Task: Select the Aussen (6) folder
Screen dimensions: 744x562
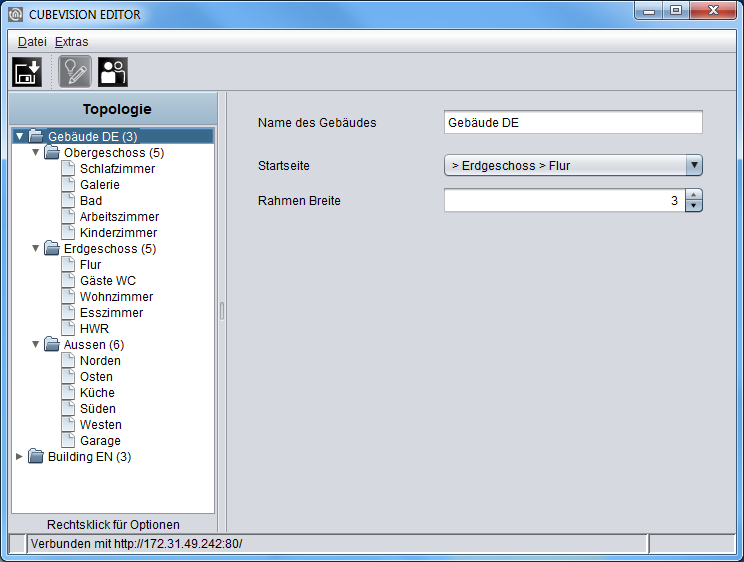Action: pyautogui.click(x=94, y=344)
